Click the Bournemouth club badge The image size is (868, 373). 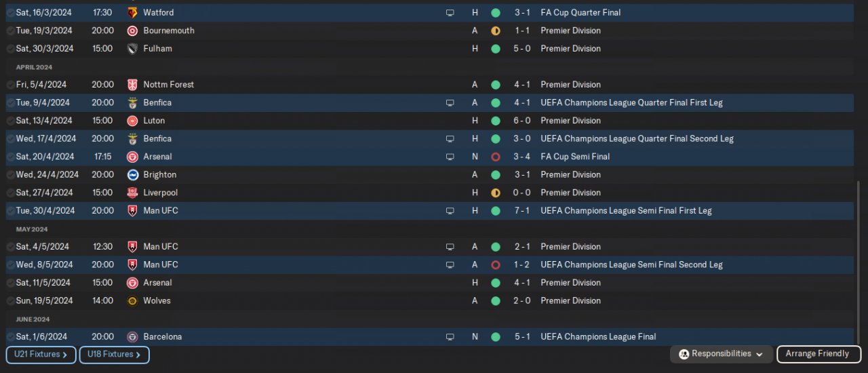[x=132, y=31]
